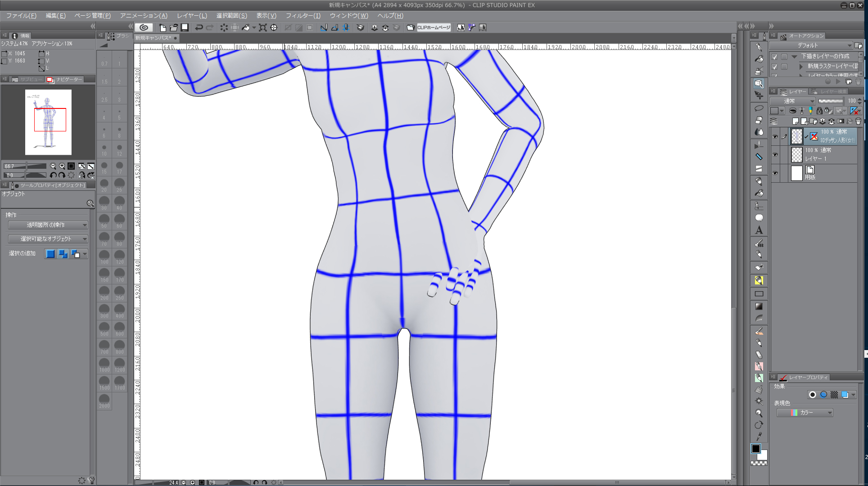Select the Text tool

(759, 230)
